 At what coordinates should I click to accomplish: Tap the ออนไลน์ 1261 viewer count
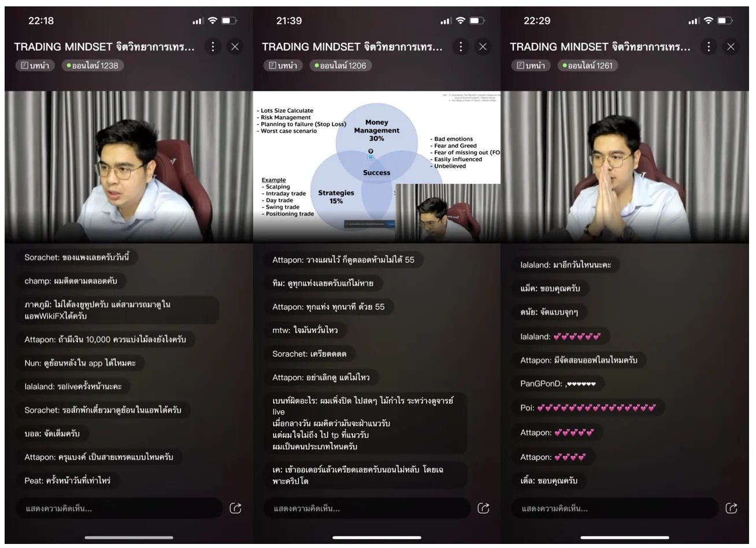point(588,66)
